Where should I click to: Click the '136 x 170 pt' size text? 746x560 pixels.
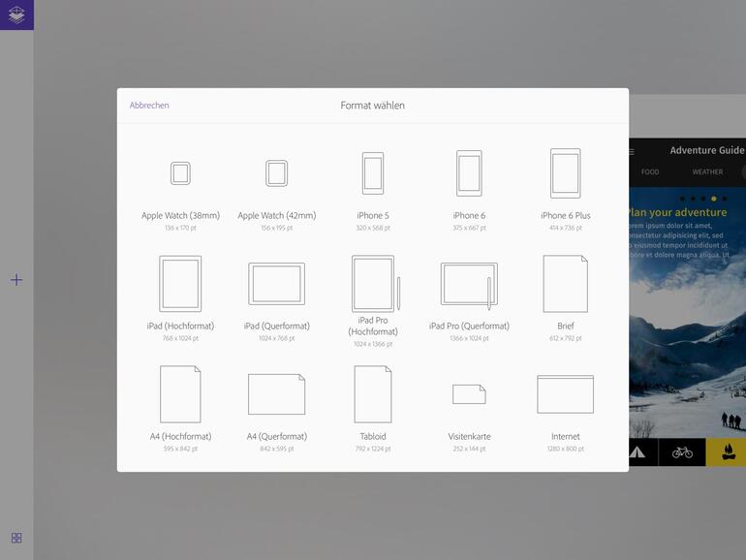coord(180,228)
